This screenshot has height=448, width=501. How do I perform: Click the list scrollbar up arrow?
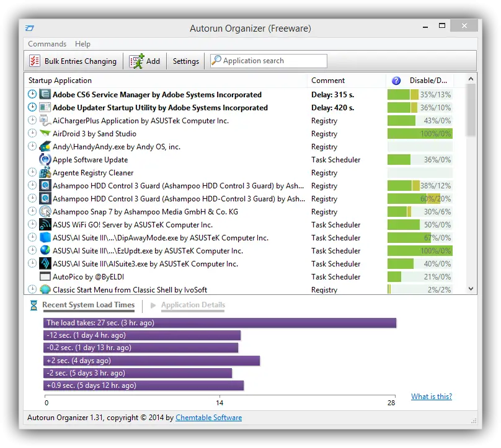(471, 79)
